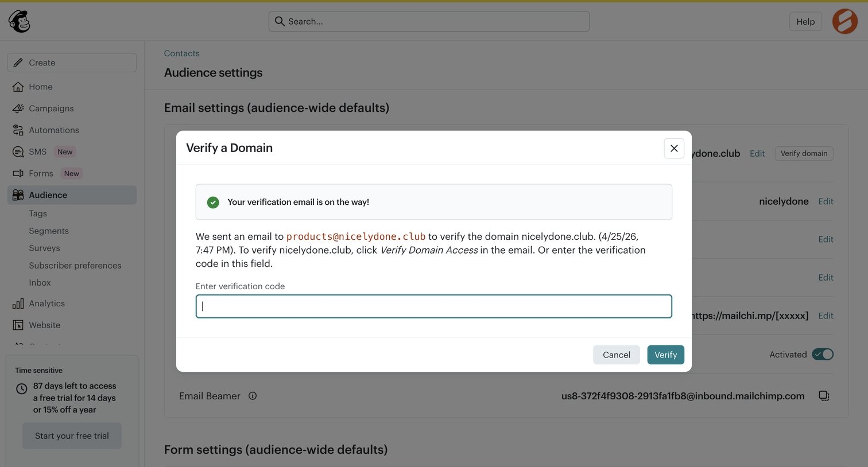868x467 pixels.
Task: Click the Verify domain button
Action: 804,153
